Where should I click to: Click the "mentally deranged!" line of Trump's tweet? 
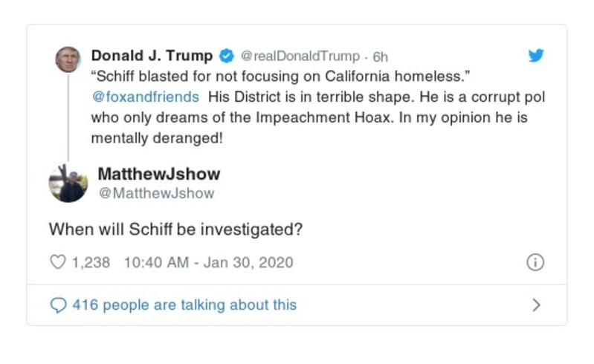point(157,138)
